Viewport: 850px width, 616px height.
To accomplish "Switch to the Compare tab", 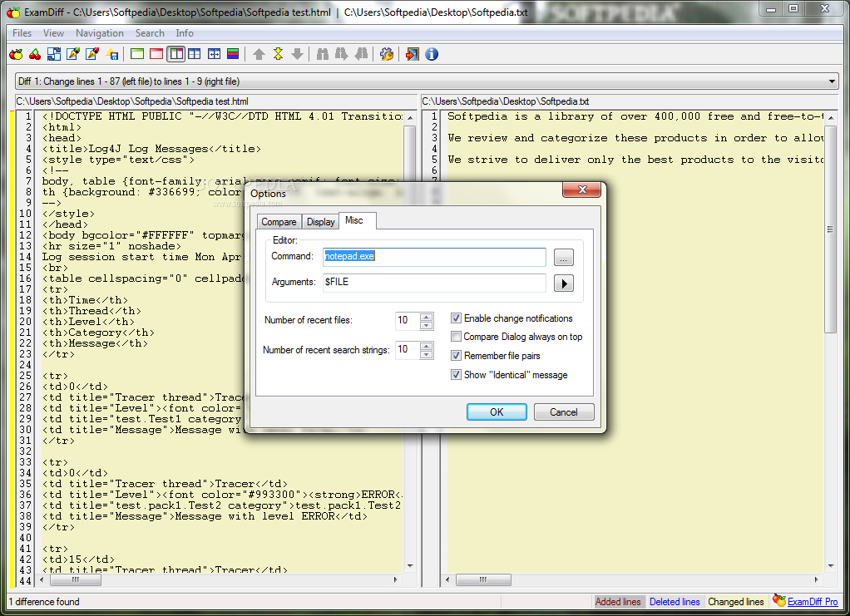I will pyautogui.click(x=279, y=222).
